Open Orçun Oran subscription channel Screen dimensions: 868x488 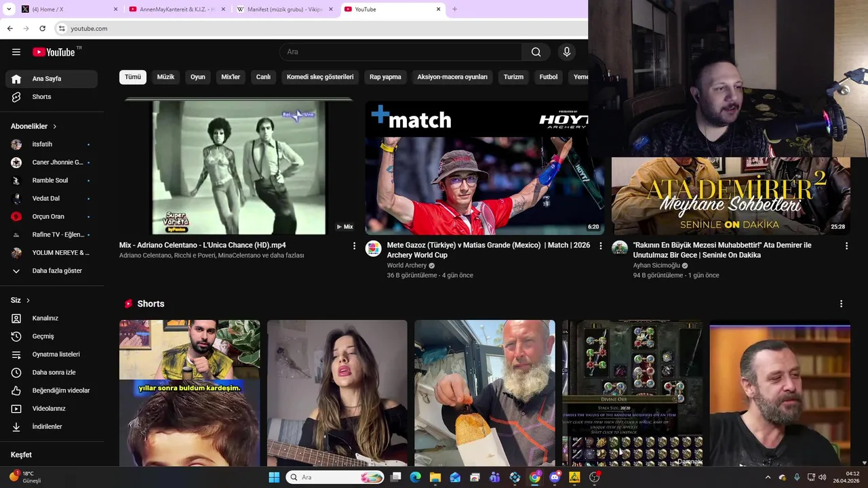52,217
